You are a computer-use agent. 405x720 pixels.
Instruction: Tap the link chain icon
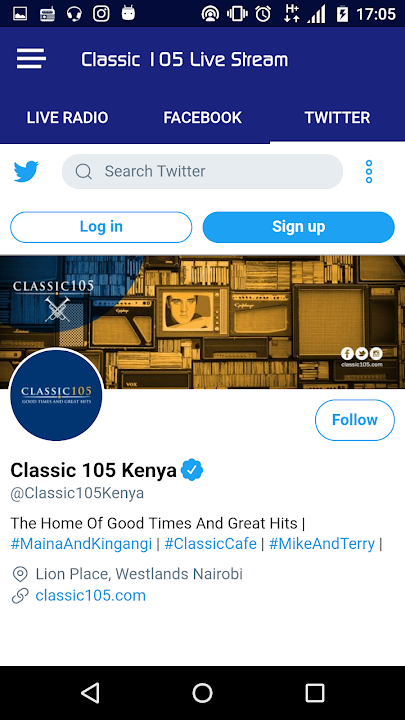(20, 596)
